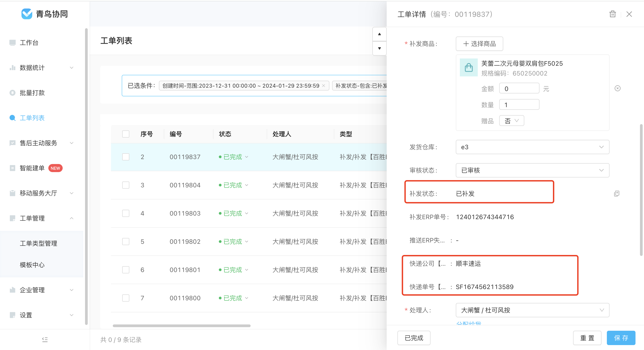
Task: Click the table's horizontal scrollbar
Action: pyautogui.click(x=181, y=326)
